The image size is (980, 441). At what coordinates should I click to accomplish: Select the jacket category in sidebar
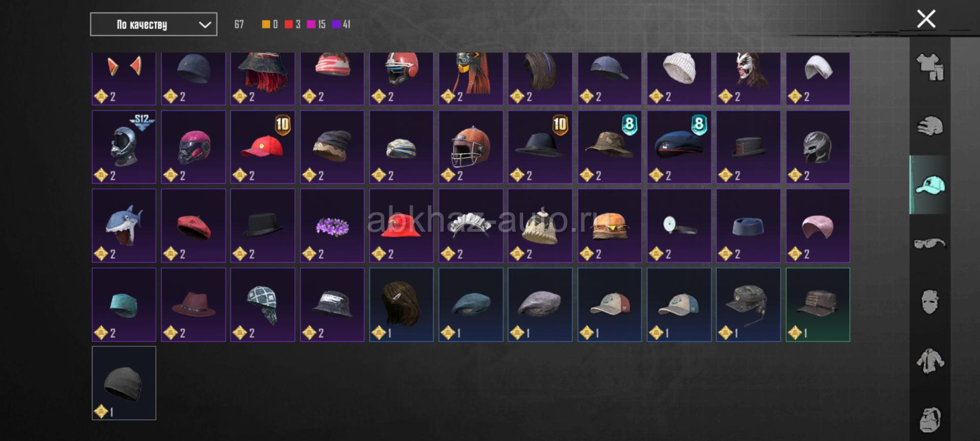click(930, 360)
